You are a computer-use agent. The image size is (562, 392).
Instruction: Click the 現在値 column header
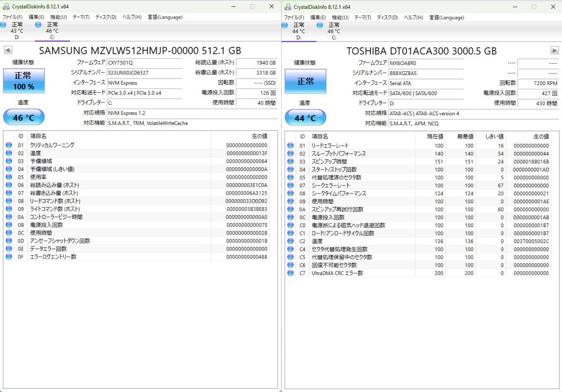pos(435,136)
